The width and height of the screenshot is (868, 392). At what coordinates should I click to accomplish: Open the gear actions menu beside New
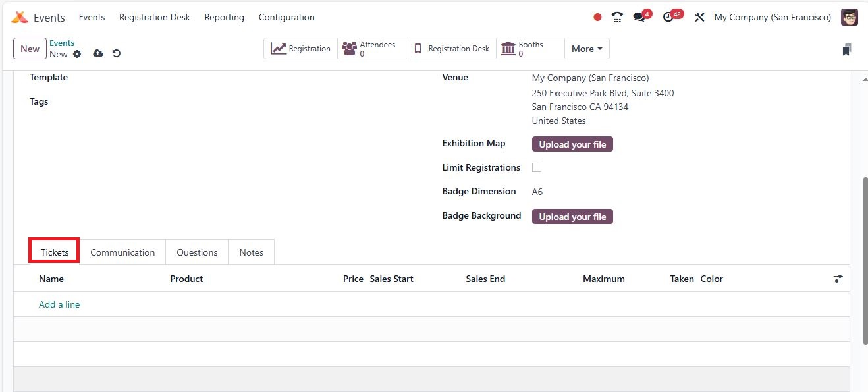[x=77, y=54]
